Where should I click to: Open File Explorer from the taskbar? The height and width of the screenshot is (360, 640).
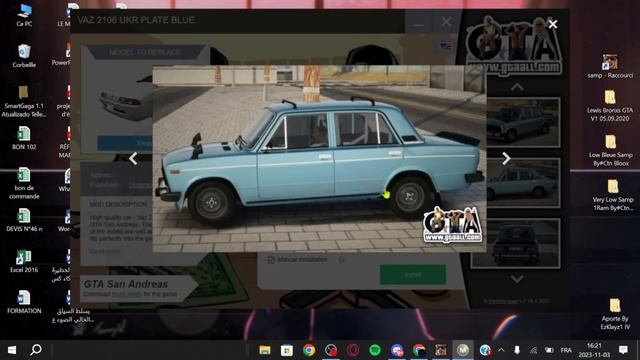[x=265, y=350]
